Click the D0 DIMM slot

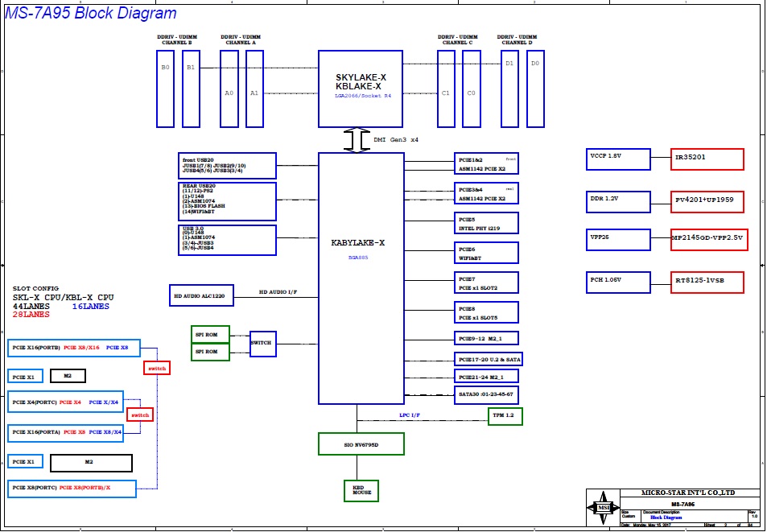[x=535, y=89]
